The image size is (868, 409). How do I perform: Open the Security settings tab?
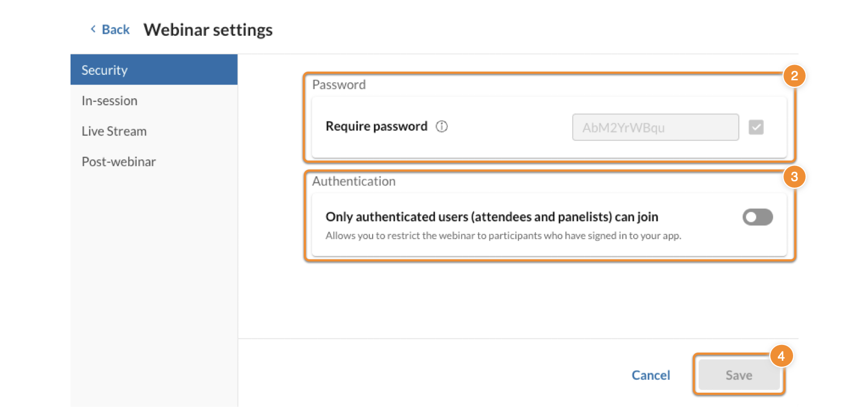pos(154,70)
